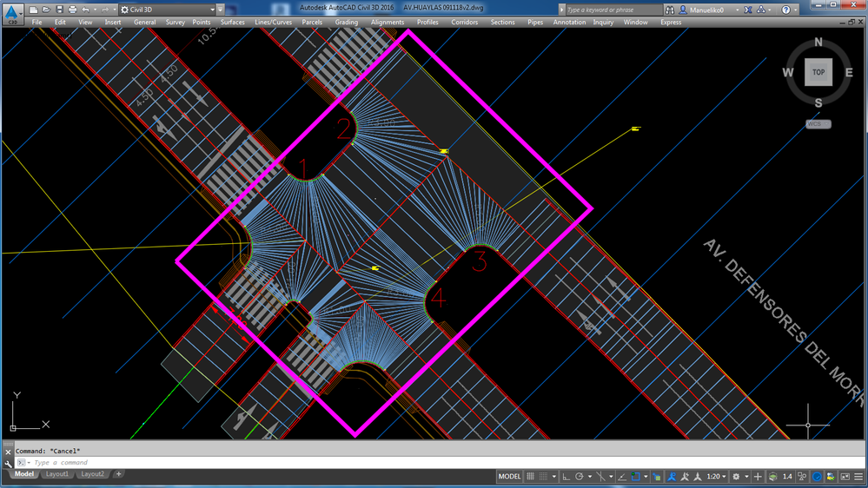Open the Edit menu
Viewport: 868px width, 488px height.
[60, 22]
